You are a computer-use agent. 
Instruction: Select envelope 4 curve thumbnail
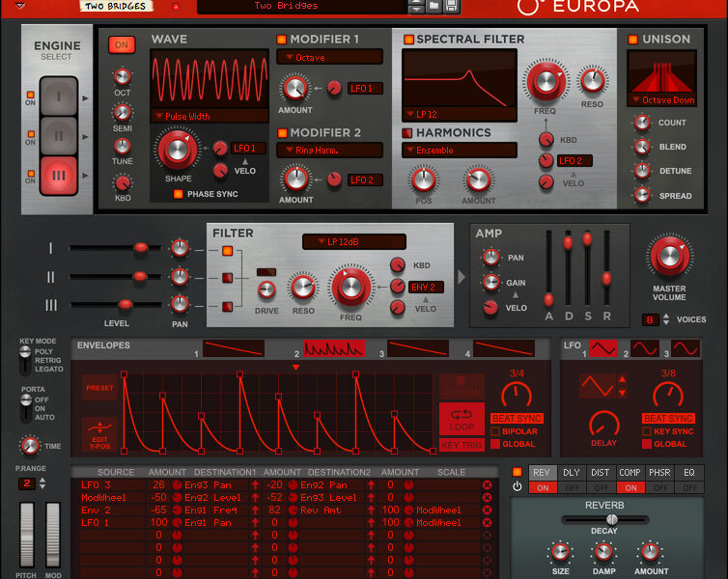point(504,348)
